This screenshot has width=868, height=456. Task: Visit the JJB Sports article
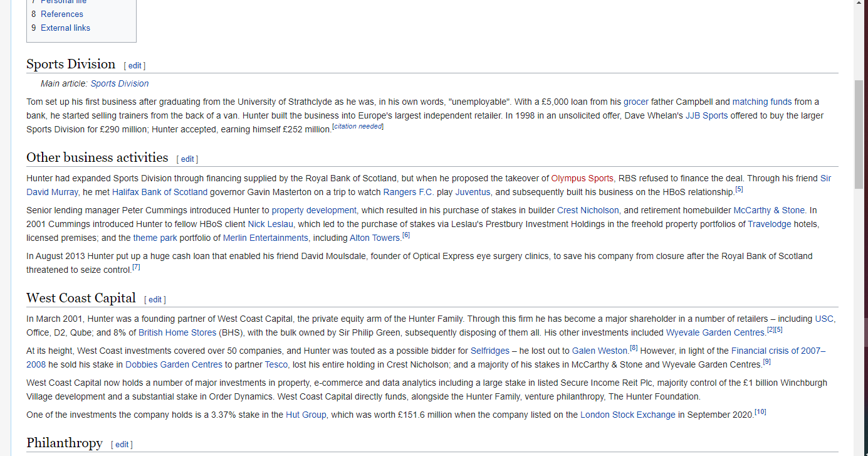[706, 115]
